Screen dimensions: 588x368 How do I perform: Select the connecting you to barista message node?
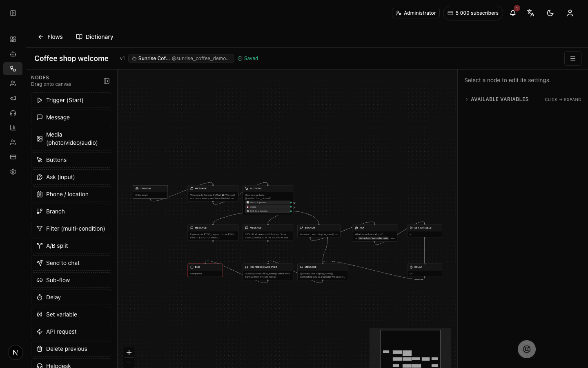(x=323, y=272)
